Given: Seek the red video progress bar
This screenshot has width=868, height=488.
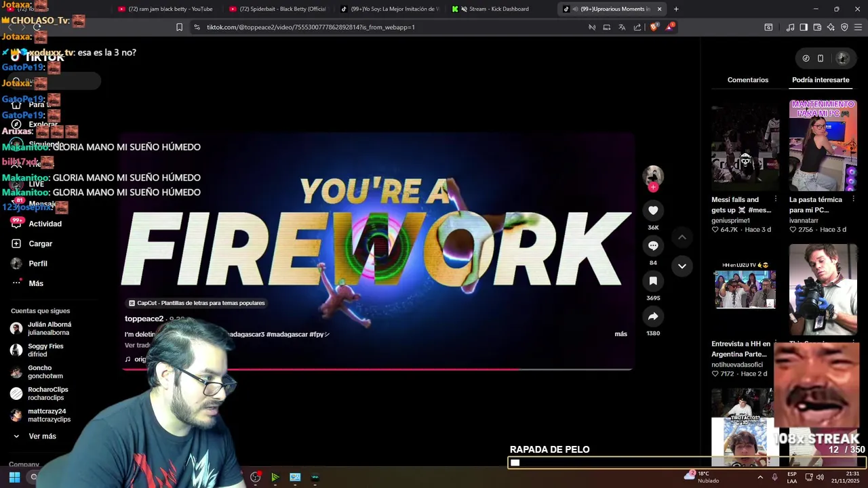Looking at the screenshot, I should click(377, 369).
